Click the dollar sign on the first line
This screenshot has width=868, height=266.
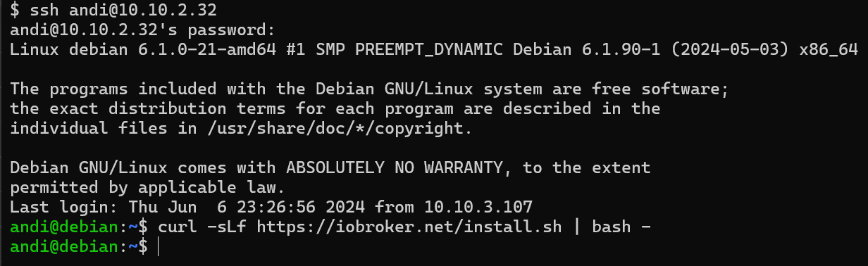pyautogui.click(x=15, y=11)
